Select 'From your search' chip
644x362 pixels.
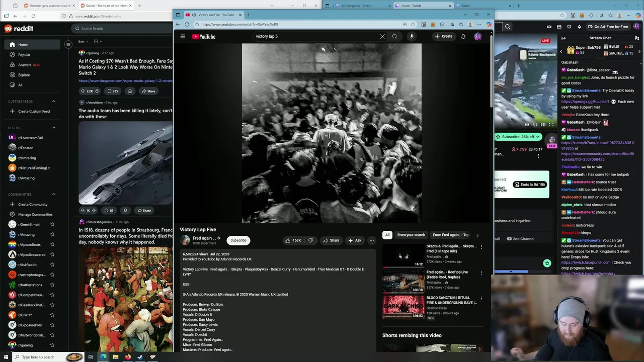click(x=411, y=235)
